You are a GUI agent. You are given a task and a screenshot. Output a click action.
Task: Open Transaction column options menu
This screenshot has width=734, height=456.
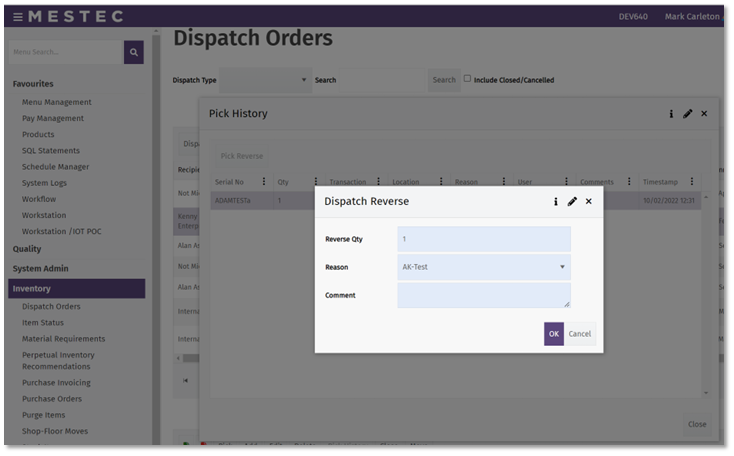point(379,181)
